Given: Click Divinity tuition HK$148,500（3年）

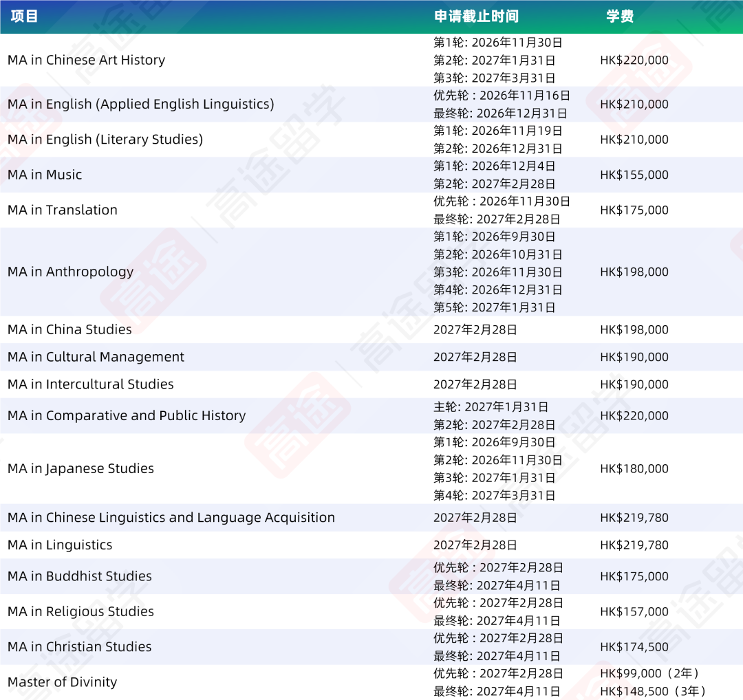Looking at the screenshot, I should (653, 692).
